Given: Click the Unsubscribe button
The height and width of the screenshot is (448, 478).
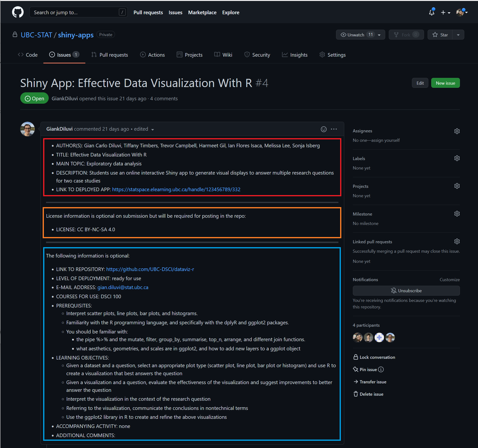Looking at the screenshot, I should 406,291.
